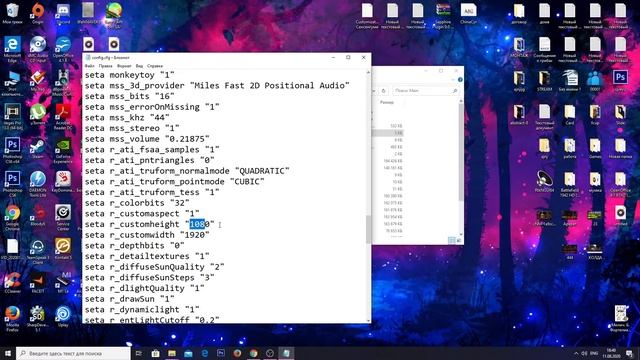Click the Размер column header in Explorer
640x360 pixels.
point(387,102)
